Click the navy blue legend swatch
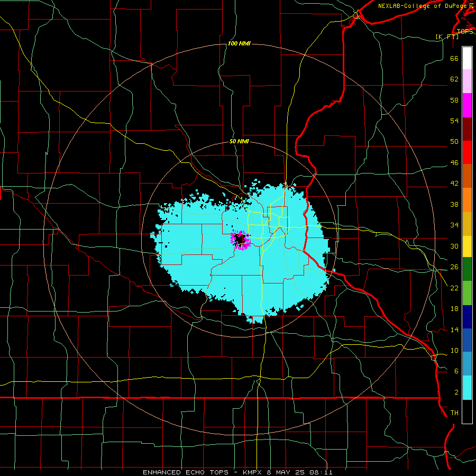This screenshot has width=476, height=476. tap(467, 317)
